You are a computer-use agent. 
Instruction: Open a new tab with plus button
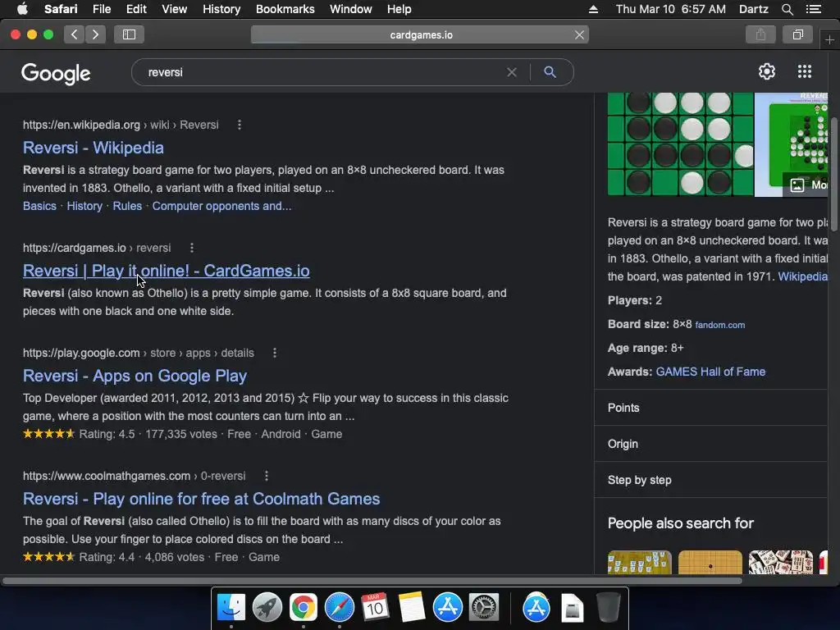829,40
